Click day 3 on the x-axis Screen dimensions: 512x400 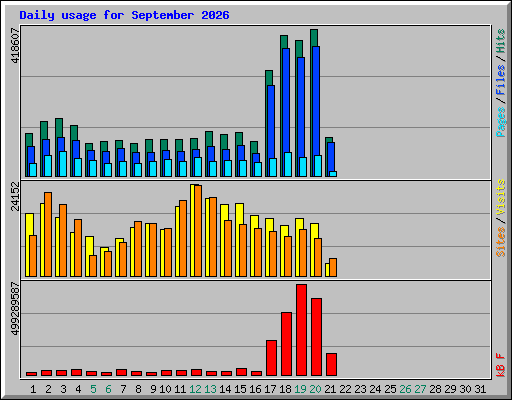click(63, 389)
